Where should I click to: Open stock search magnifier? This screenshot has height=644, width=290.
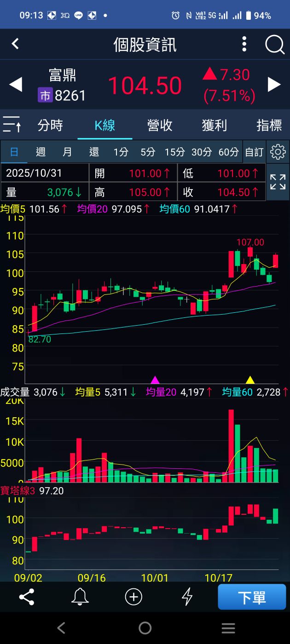pyautogui.click(x=275, y=45)
